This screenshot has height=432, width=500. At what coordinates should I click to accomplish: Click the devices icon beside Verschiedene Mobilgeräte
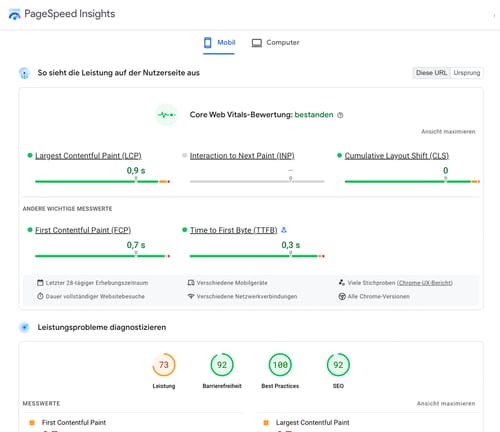coord(191,283)
